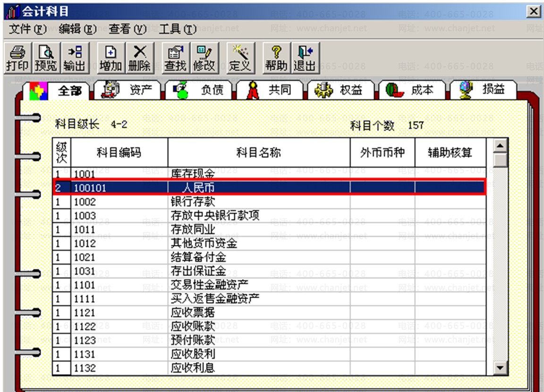The image size is (544, 392).
Task: Select account 买入返售金融资产
Action: [215, 299]
